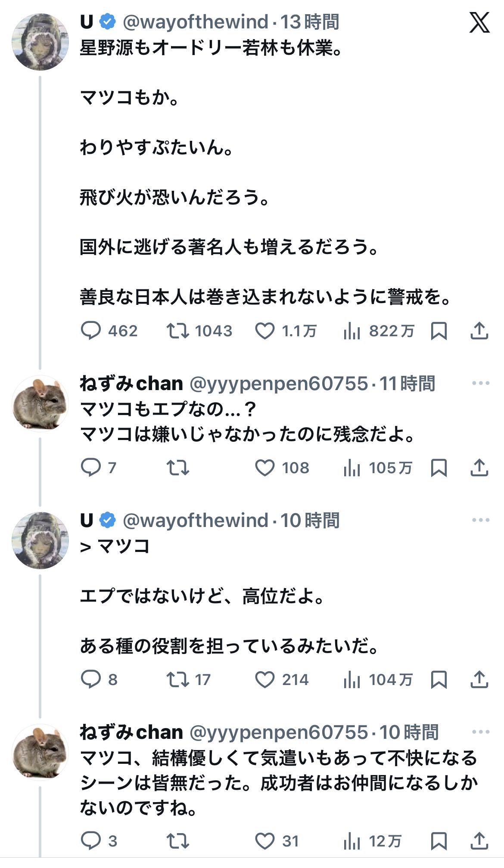Share the post with 214 likes
This screenshot has width=504, height=868.
coord(479,679)
